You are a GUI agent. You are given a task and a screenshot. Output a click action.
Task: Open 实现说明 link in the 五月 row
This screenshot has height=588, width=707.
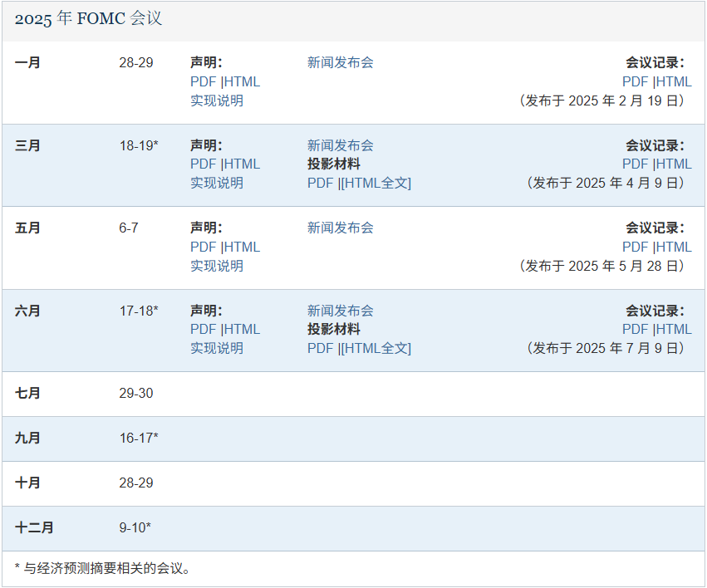pyautogui.click(x=217, y=266)
